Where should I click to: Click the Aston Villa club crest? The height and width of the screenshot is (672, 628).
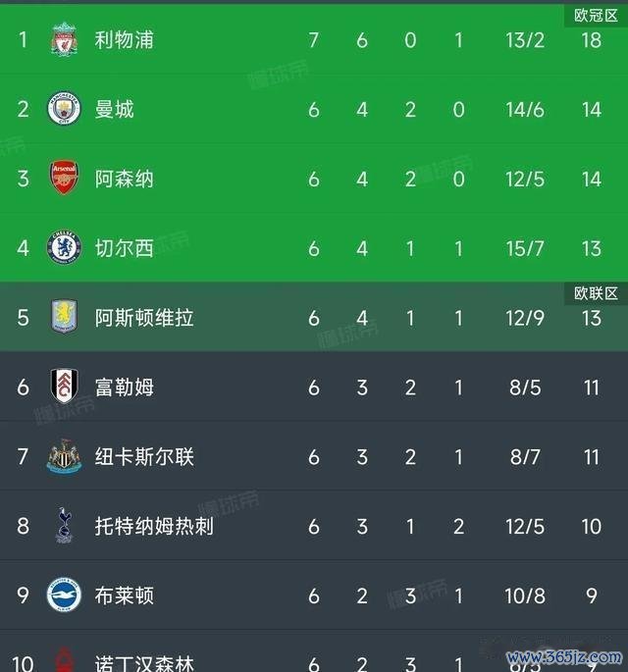pos(64,317)
